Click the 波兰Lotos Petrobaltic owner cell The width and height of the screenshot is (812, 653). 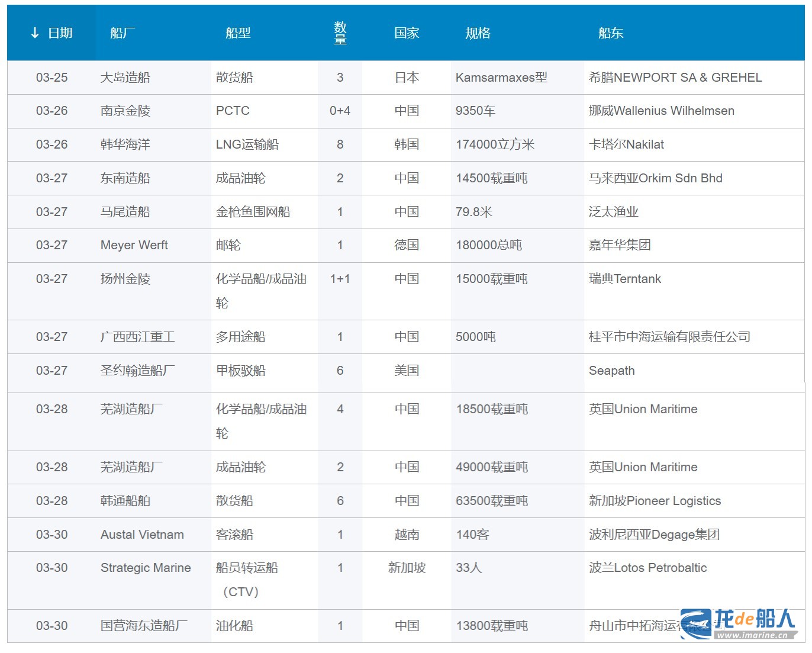coord(647,568)
